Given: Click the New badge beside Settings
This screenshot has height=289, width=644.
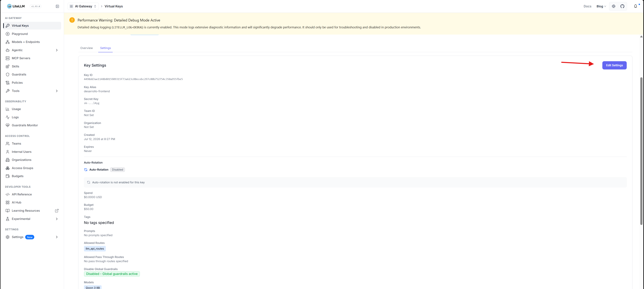Looking at the screenshot, I should [x=30, y=237].
